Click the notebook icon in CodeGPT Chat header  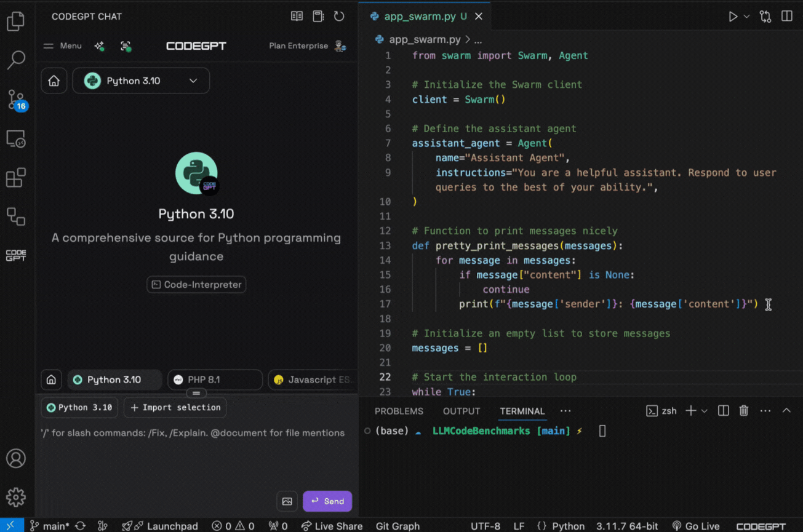tap(318, 17)
